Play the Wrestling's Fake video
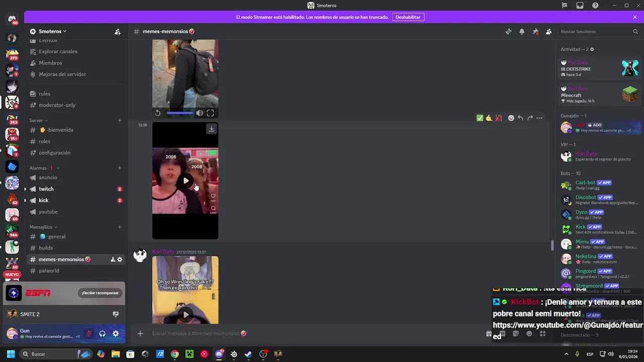 (x=186, y=315)
